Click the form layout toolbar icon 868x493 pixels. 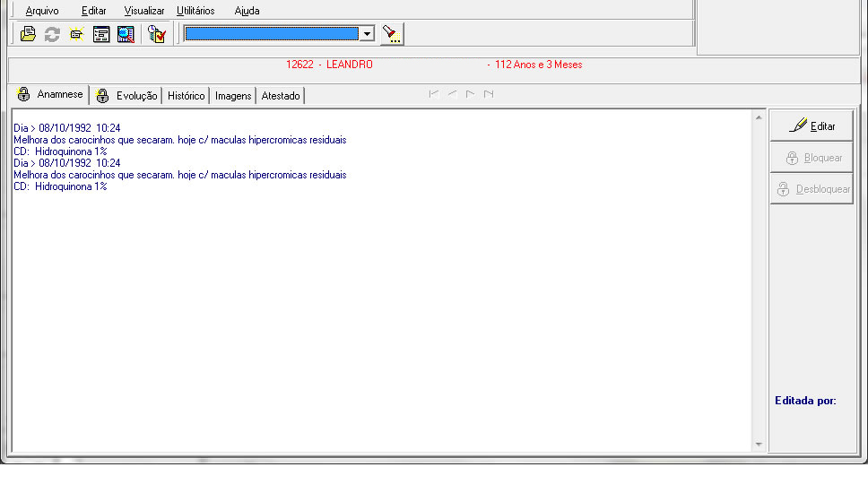point(101,34)
